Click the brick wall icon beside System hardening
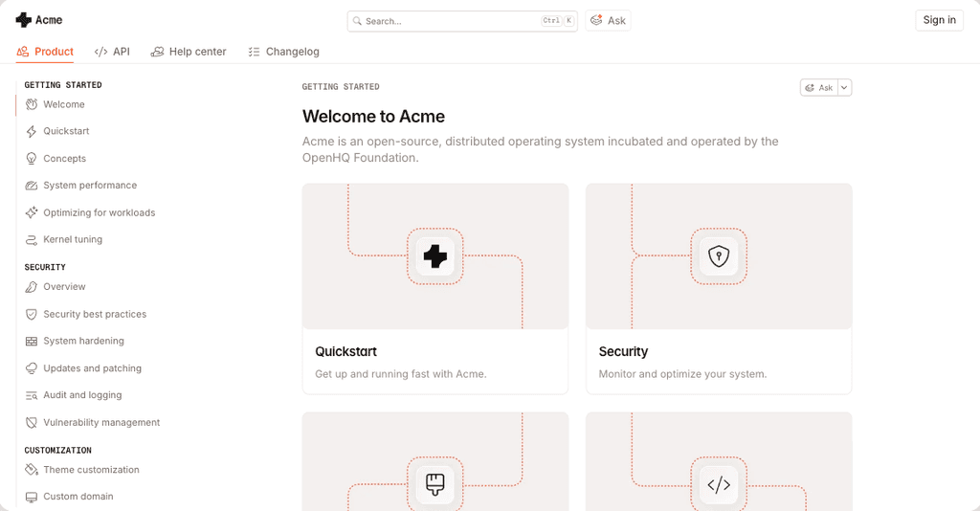980x511 pixels. click(32, 341)
